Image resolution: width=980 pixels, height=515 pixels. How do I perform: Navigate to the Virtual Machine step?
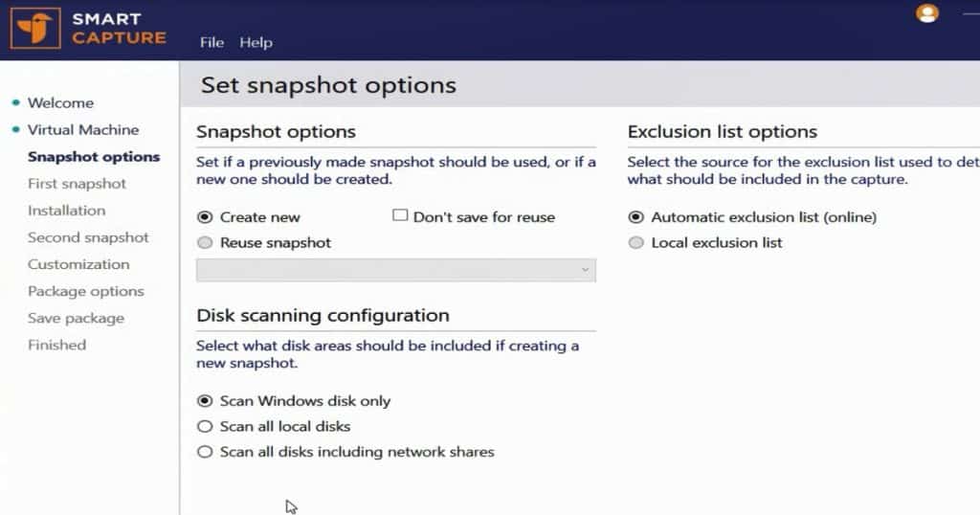click(82, 129)
